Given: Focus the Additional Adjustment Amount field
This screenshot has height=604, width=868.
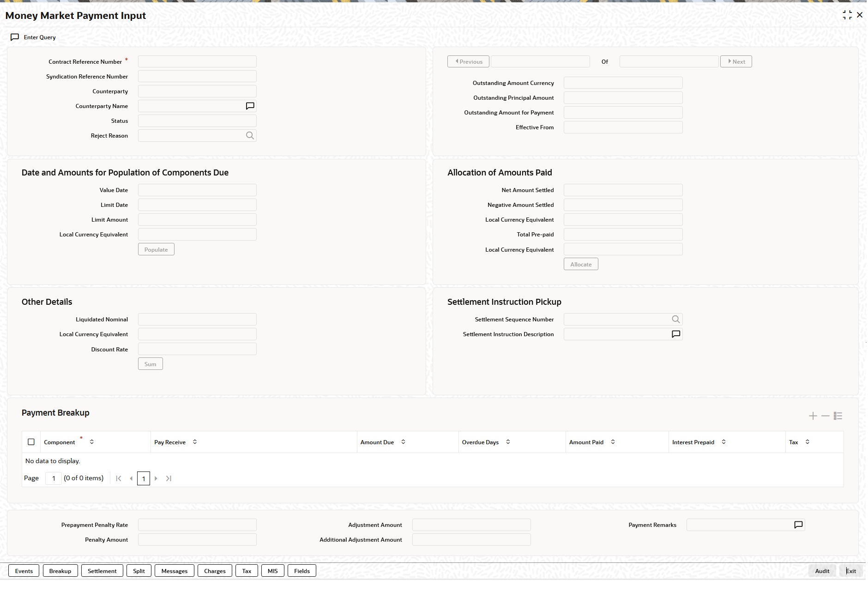Looking at the screenshot, I should click(471, 540).
